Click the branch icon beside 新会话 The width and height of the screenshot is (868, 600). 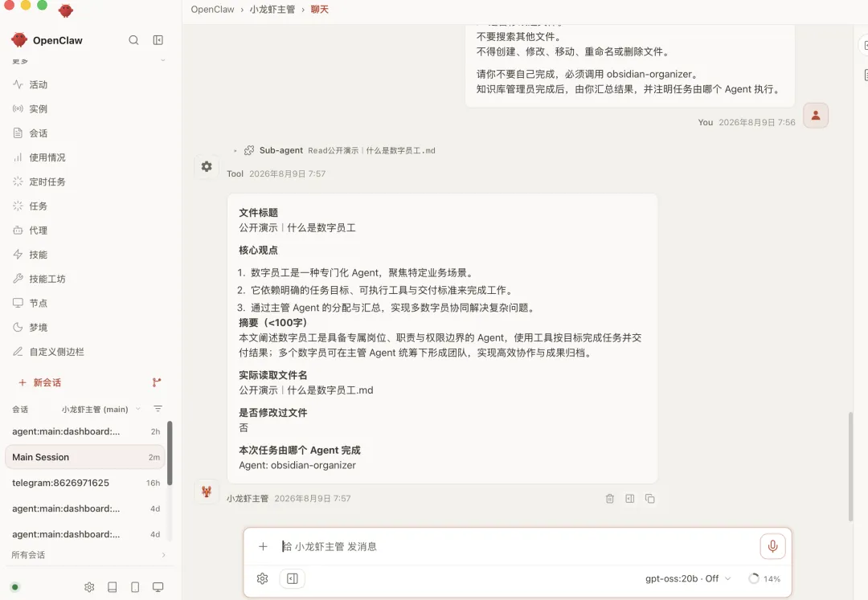pos(157,382)
